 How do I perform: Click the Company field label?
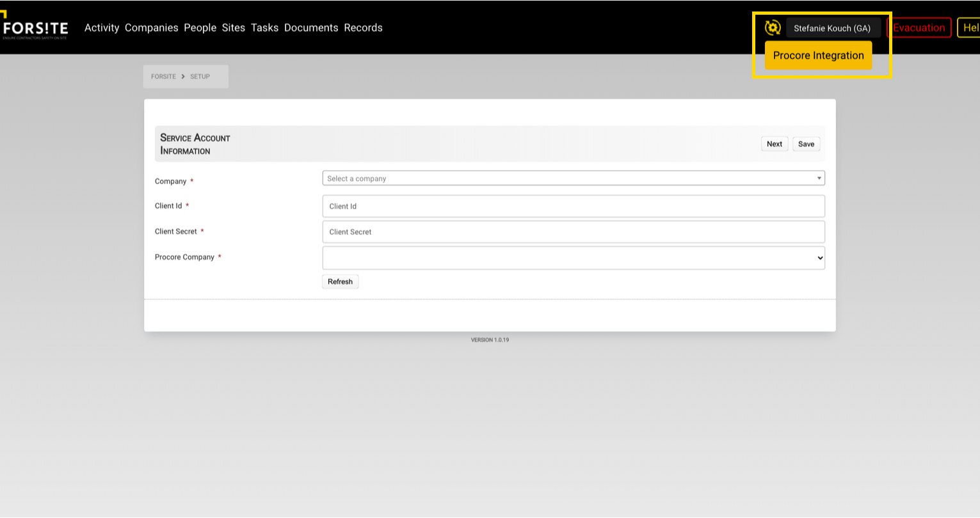(x=170, y=182)
